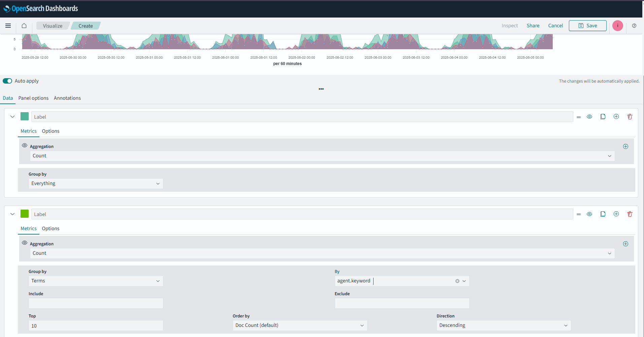Viewport: 644px width, 337px height.
Task: Open the Order by Doc Count dropdown
Action: tap(299, 325)
